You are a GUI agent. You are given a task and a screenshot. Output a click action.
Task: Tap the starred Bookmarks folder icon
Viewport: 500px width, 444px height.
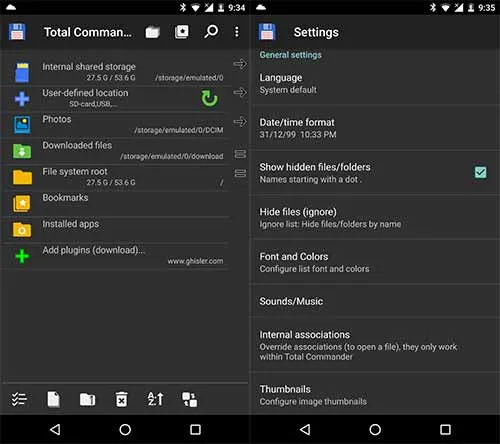[22, 203]
